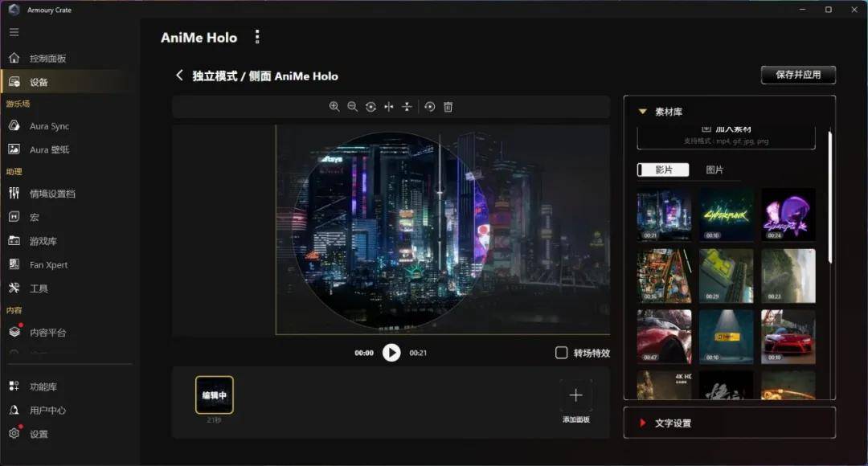The image size is (868, 466).
Task: Expand the 文字设置 panel
Action: (643, 423)
